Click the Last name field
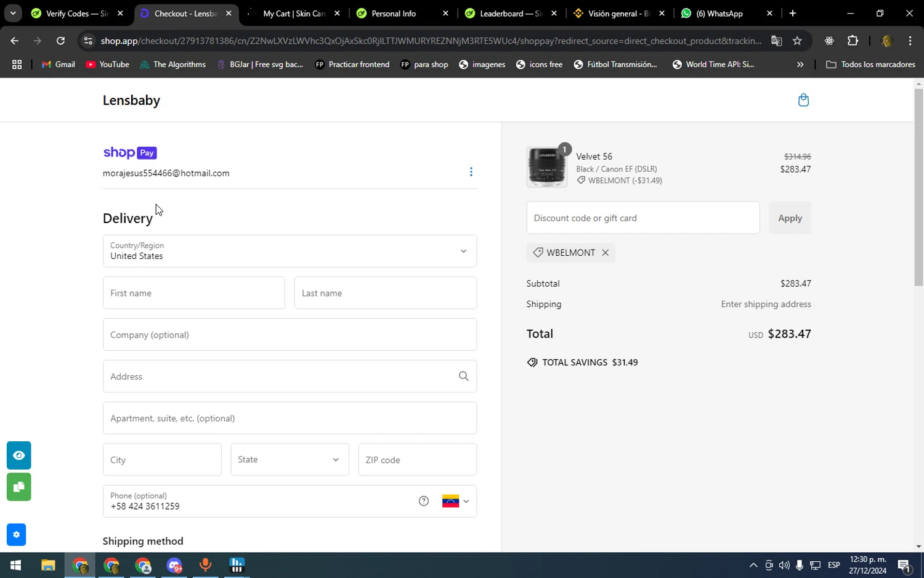Viewport: 924px width, 578px height. 386,293
